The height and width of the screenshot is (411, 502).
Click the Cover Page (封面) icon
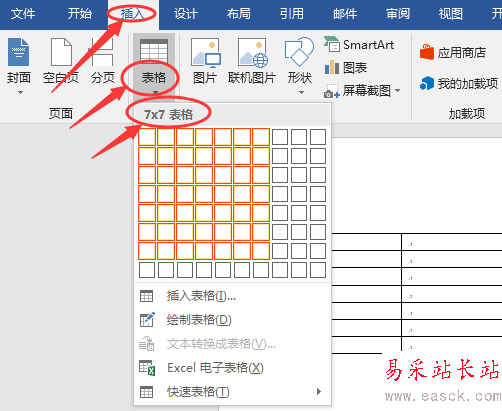click(x=19, y=52)
